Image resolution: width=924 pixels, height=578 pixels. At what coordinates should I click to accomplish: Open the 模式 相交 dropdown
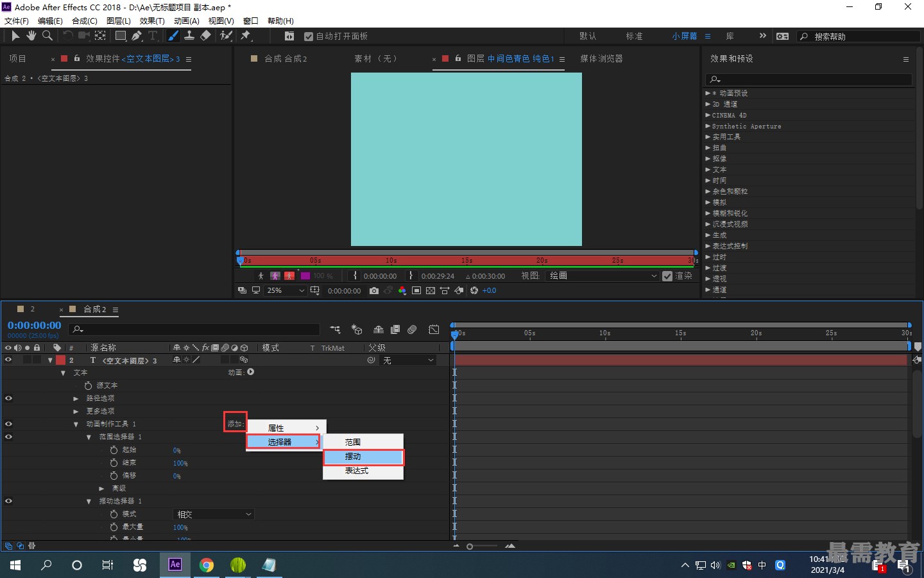tap(214, 514)
